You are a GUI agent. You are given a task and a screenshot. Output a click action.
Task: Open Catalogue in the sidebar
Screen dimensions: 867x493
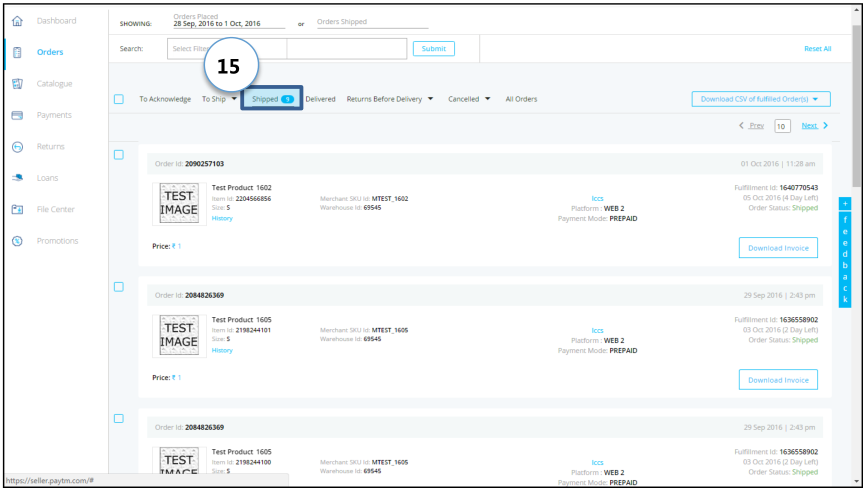pos(54,84)
